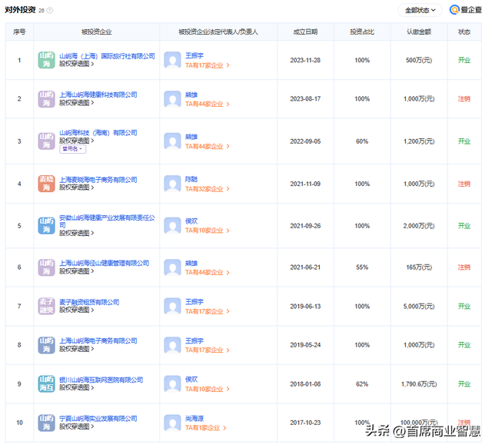
Task: Click logo of 上海山屿海健康科技有限公司
Action: tap(46, 99)
